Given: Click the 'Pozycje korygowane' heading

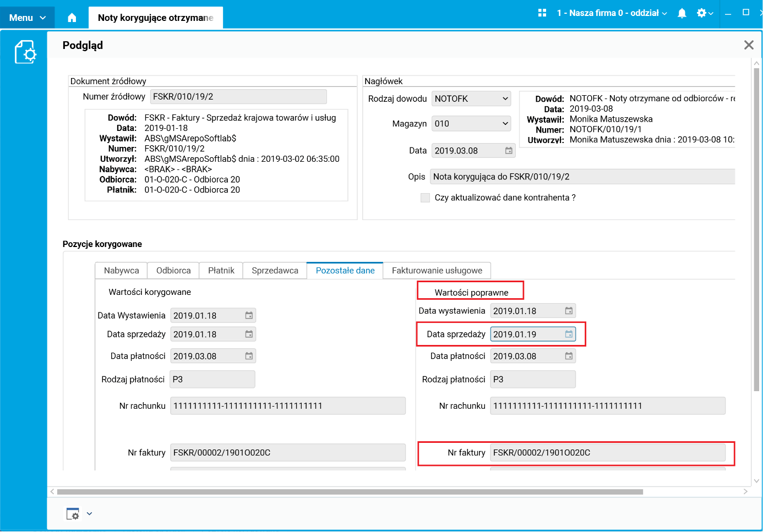Looking at the screenshot, I should click(x=102, y=244).
